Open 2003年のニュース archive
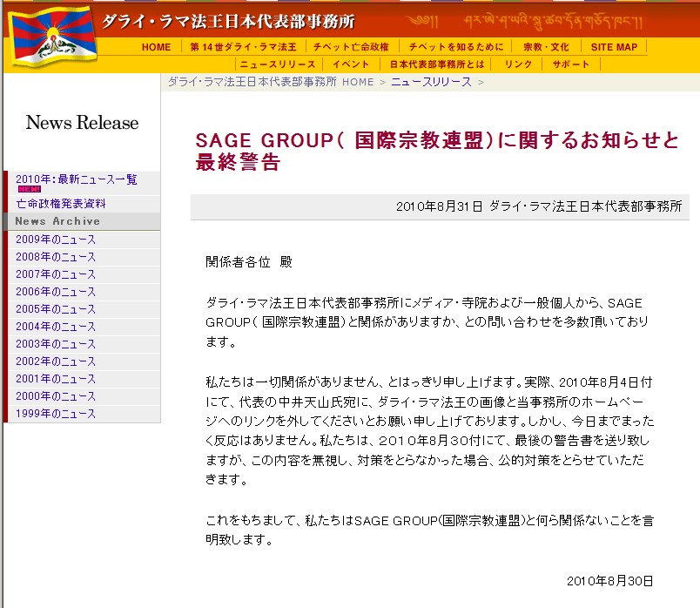Screen dimensions: 700x608 [56, 344]
